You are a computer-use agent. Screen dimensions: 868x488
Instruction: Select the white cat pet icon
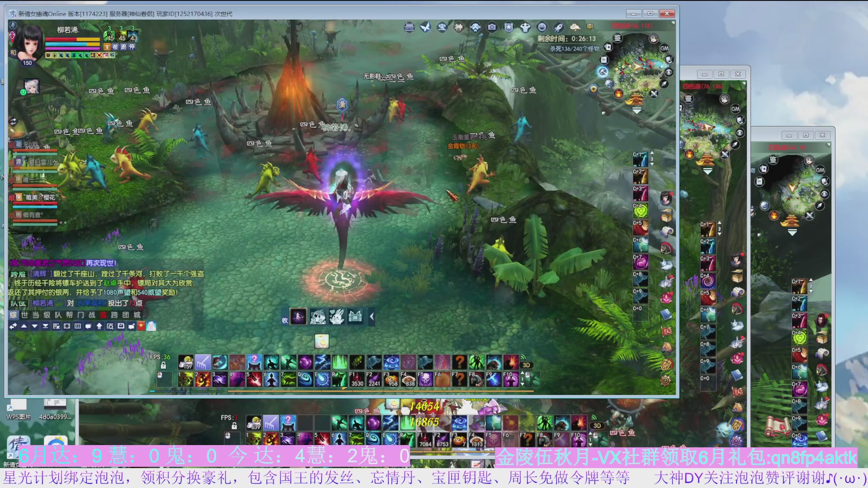[x=318, y=317]
